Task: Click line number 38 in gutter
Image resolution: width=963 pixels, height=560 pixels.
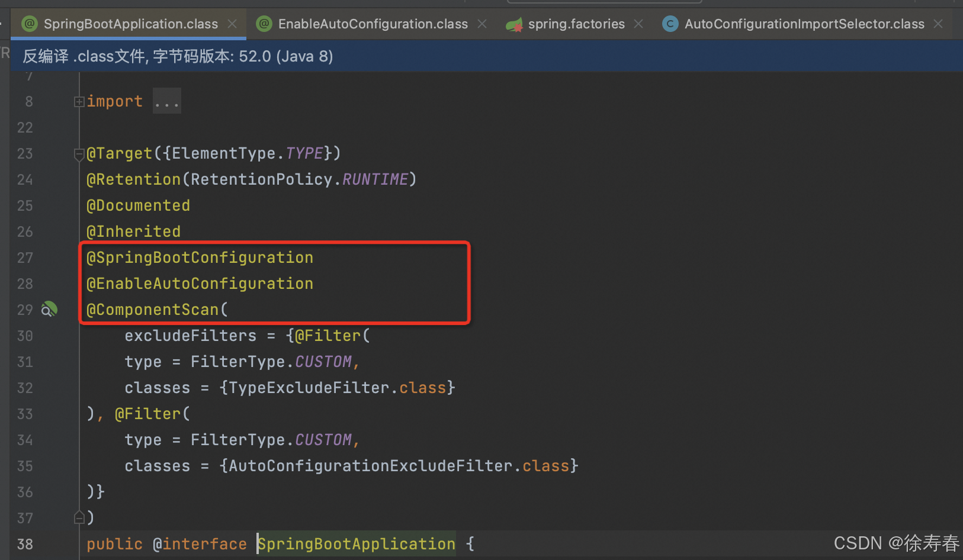Action: pos(25,544)
